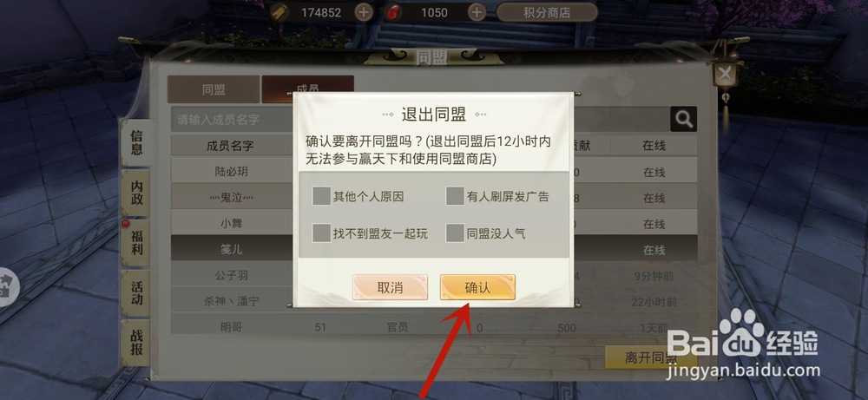The height and width of the screenshot is (400, 868).
Task: Add red gems with the plus beside 1050
Action: point(477,12)
